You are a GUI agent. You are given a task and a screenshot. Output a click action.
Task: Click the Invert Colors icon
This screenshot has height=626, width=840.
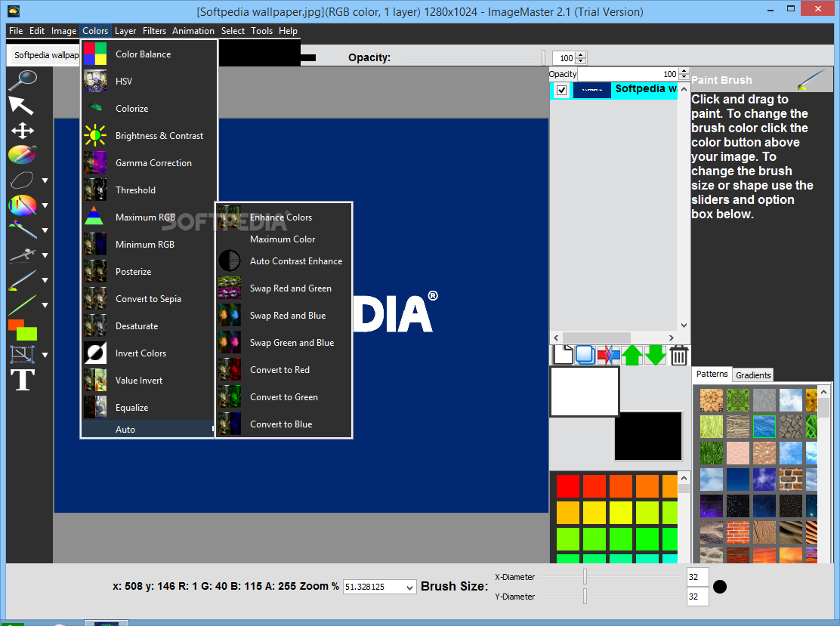click(95, 353)
